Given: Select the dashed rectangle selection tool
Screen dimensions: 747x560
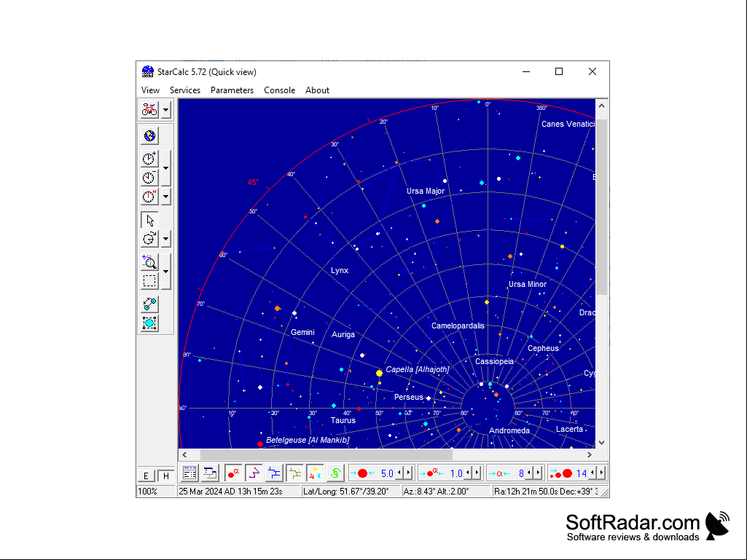Looking at the screenshot, I should 149,281.
